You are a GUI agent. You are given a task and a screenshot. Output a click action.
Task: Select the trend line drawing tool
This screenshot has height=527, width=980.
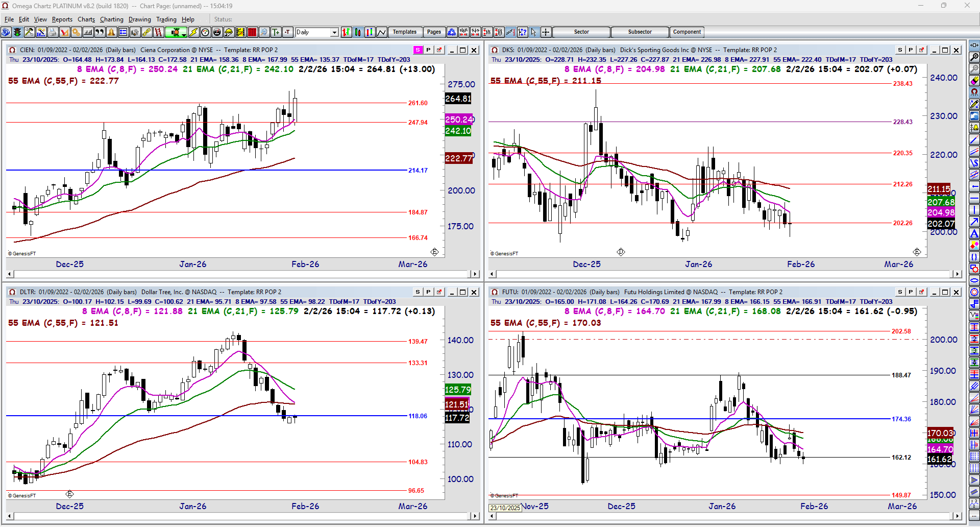[x=974, y=139]
